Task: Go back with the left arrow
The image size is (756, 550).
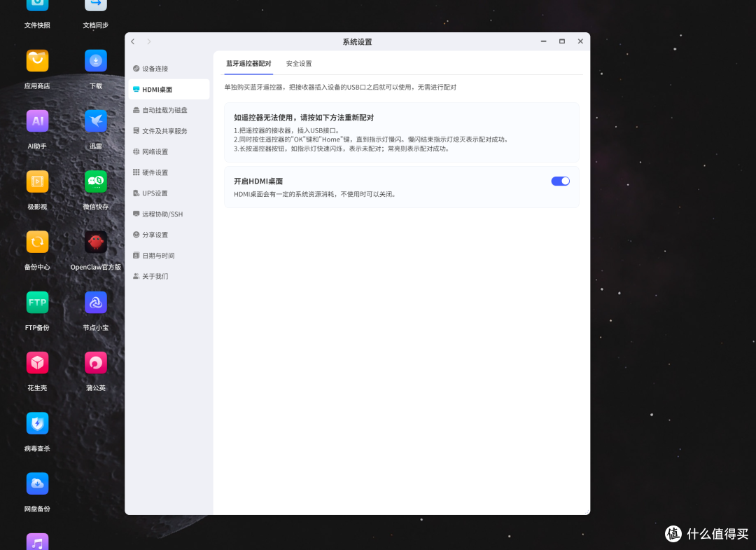Action: click(x=133, y=41)
